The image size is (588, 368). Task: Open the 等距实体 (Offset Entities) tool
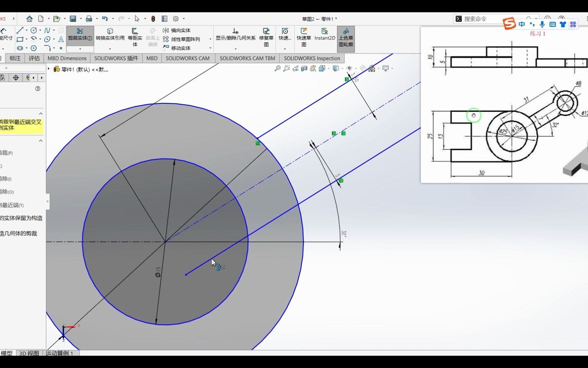point(135,36)
